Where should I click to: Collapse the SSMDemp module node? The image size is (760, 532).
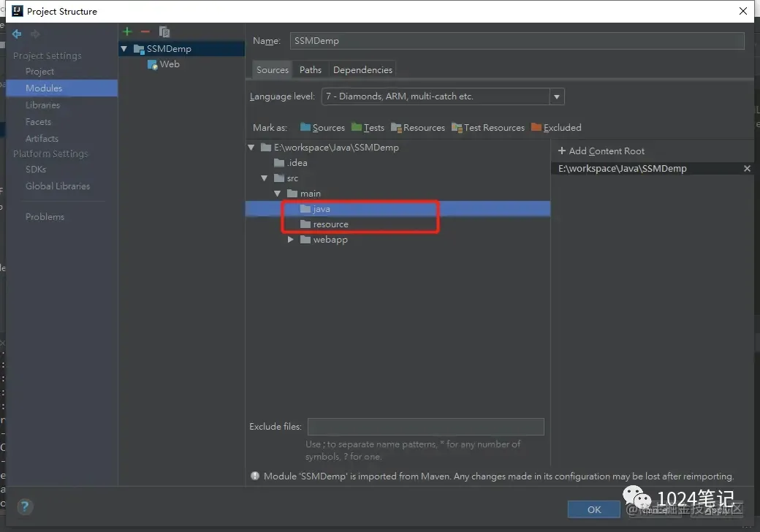124,48
